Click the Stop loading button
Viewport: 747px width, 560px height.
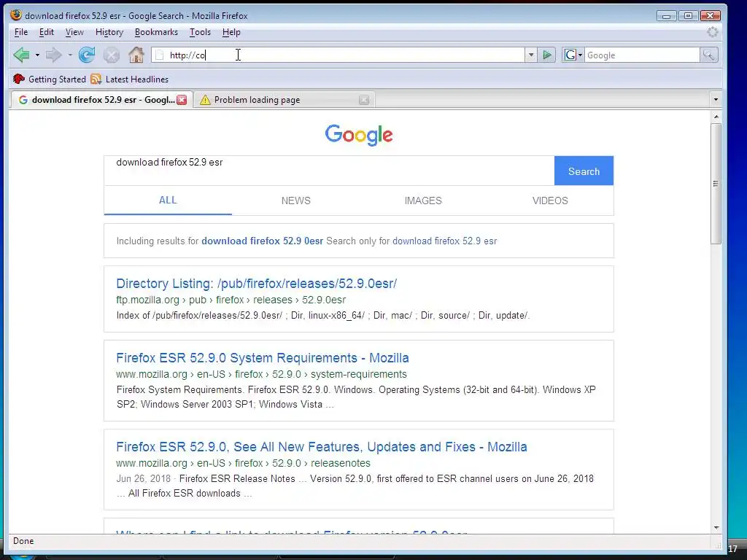pyautogui.click(x=112, y=55)
